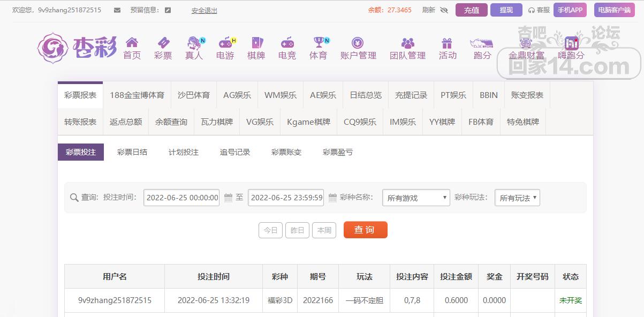Image resolution: width=644 pixels, height=317 pixels.
Task: Open 彩票 lottery ticket icon
Action: coord(163,42)
